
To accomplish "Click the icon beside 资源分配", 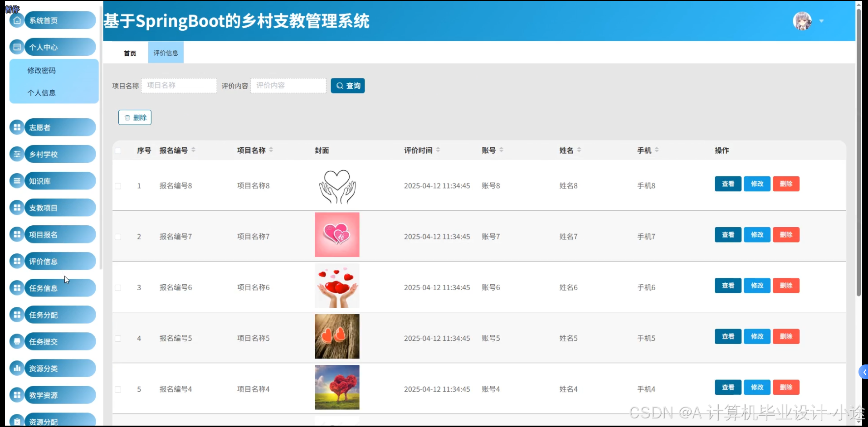I will pos(17,421).
